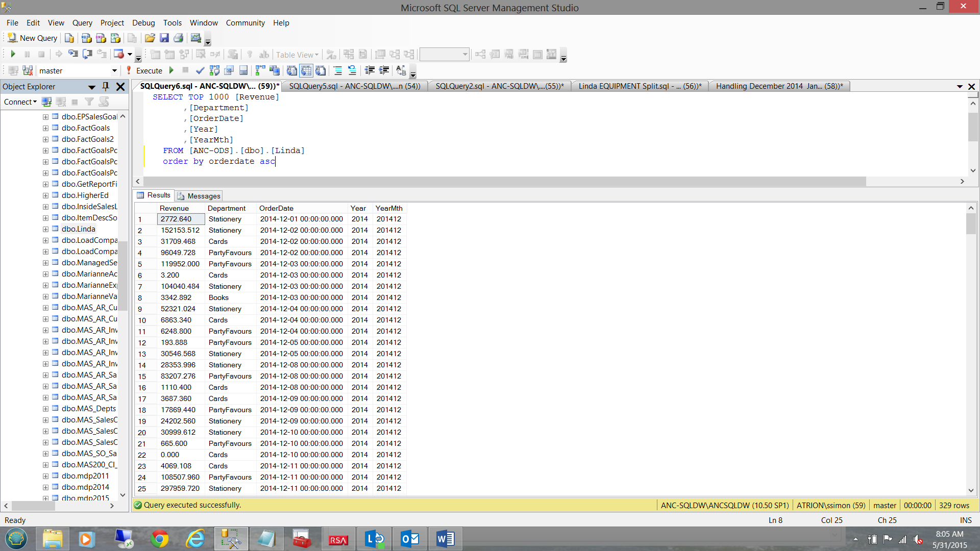Toggle Results to Text mode
Image resolution: width=980 pixels, height=551 pixels.
click(292, 70)
